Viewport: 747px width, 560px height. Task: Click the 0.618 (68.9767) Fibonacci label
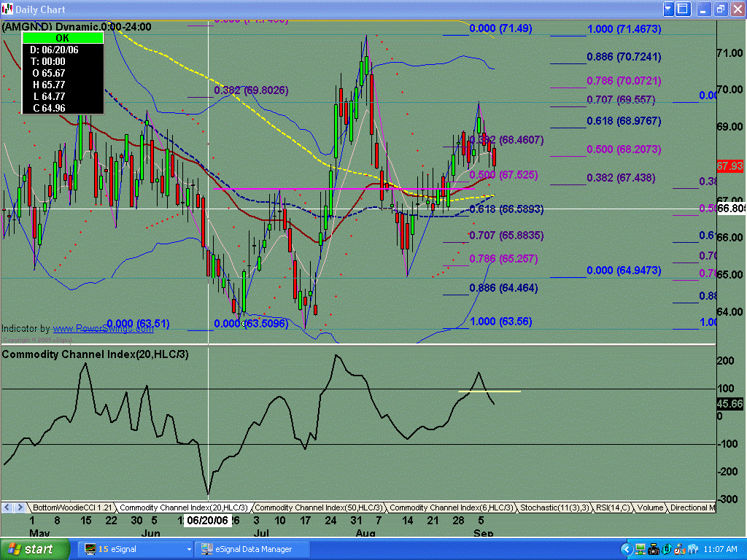624,121
